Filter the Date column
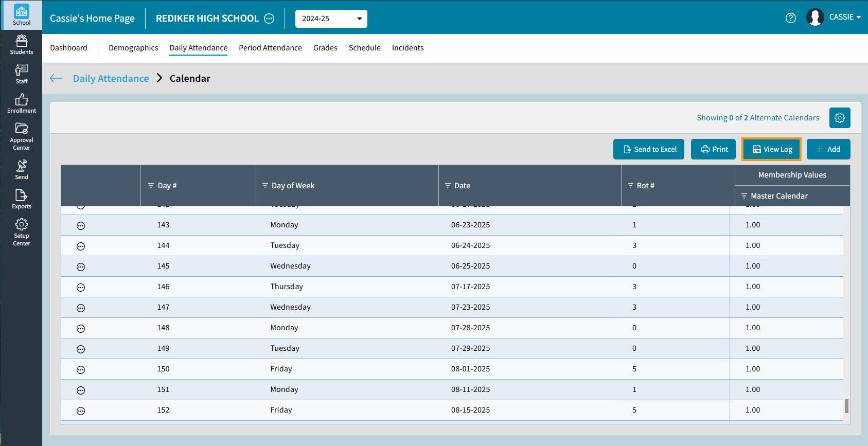 click(x=448, y=186)
